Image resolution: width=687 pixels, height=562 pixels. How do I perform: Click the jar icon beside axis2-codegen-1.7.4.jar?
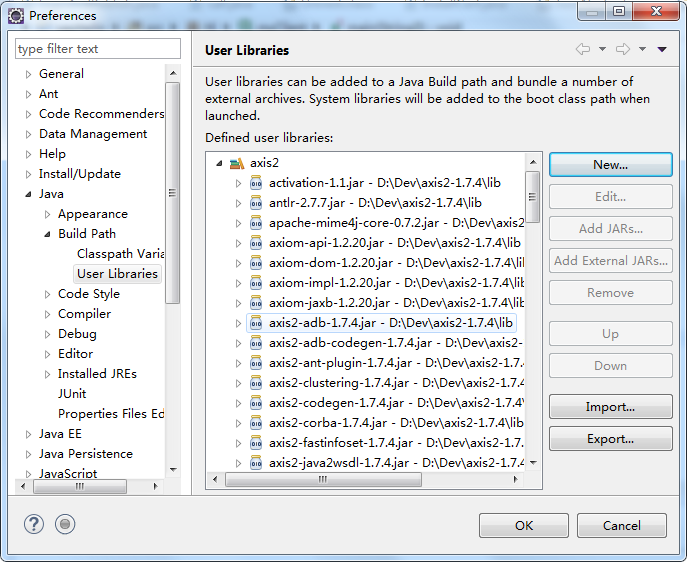pos(256,403)
